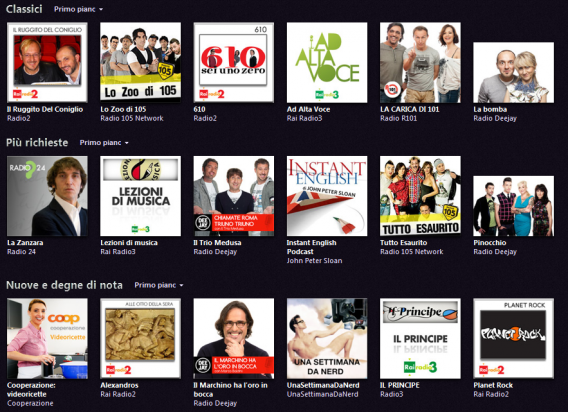Click the Alexandros title link
The width and height of the screenshot is (568, 412).
[119, 385]
